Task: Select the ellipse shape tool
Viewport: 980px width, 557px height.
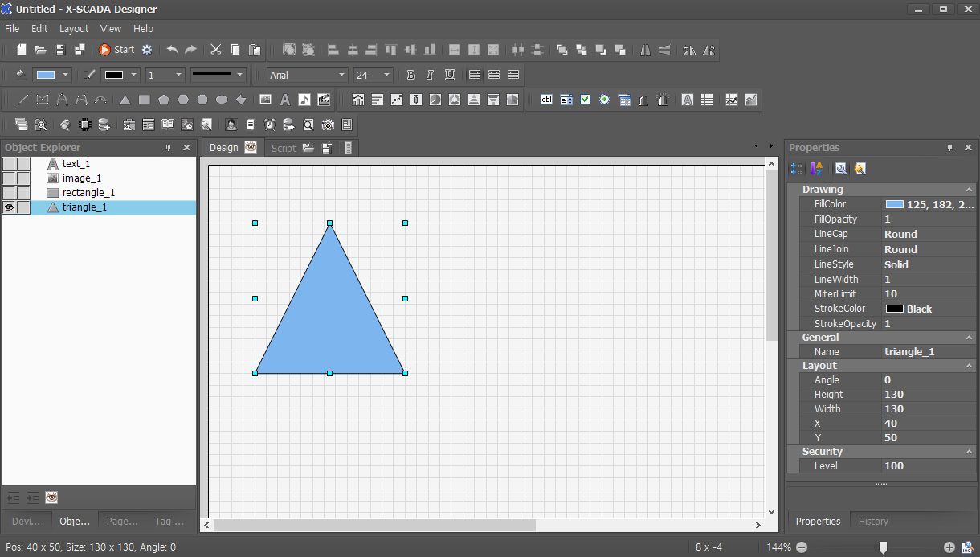Action: point(222,100)
